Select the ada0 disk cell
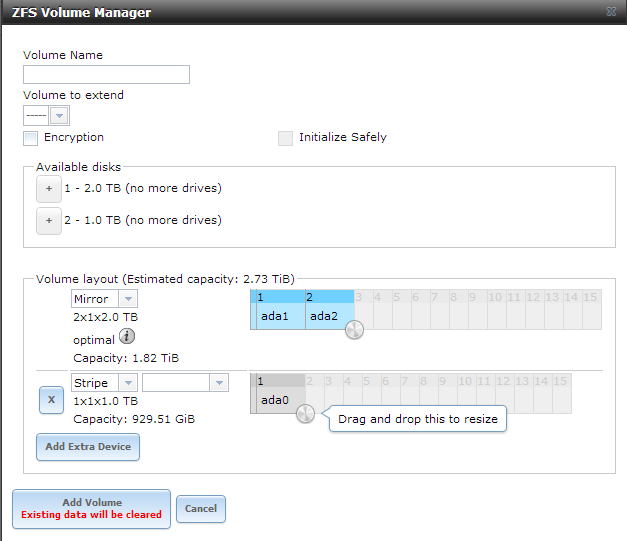This screenshot has height=541, width=627. point(277,401)
